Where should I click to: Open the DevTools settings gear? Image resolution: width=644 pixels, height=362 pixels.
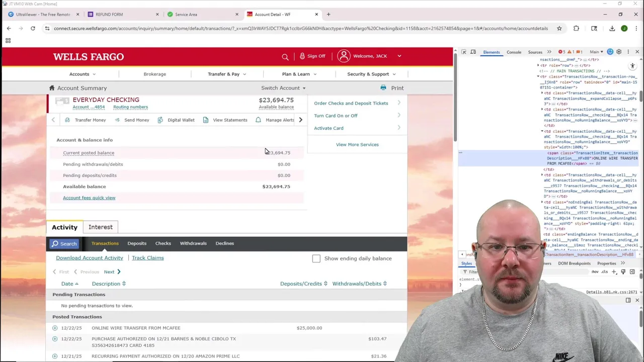tap(619, 52)
